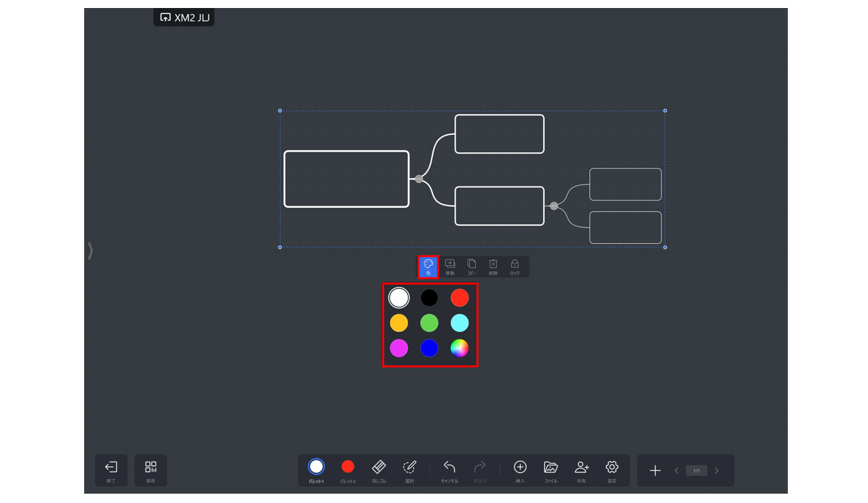Viewport: 868px width, 503px height.
Task: Select the upper right leaf box
Action: tap(625, 184)
